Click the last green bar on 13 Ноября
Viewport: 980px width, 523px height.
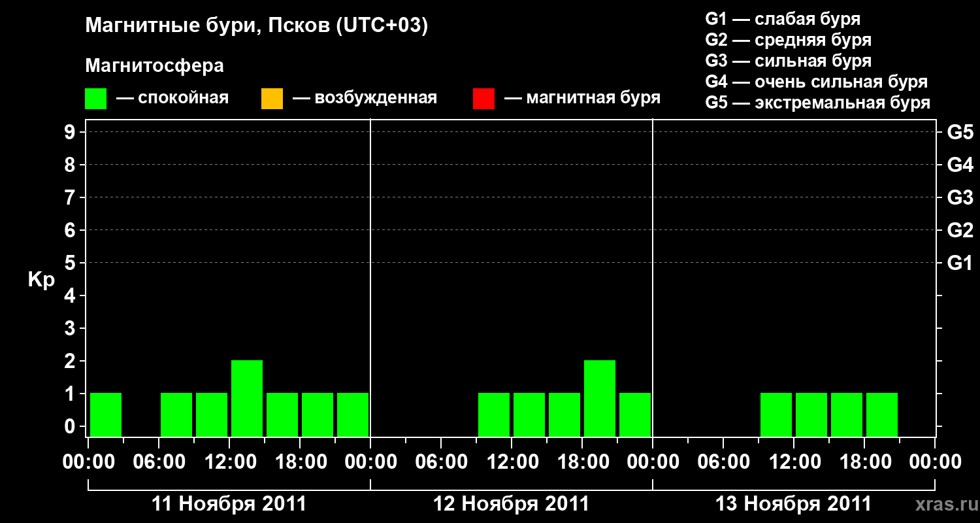click(882, 414)
